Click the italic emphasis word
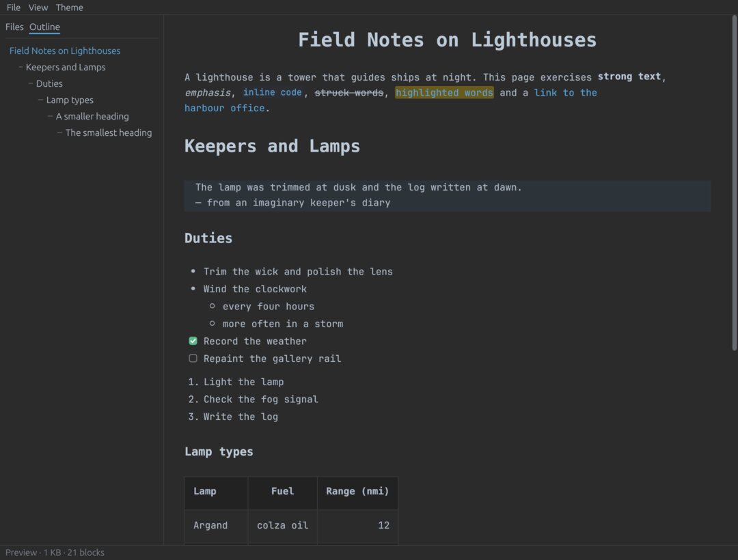738x560 pixels. 208,93
